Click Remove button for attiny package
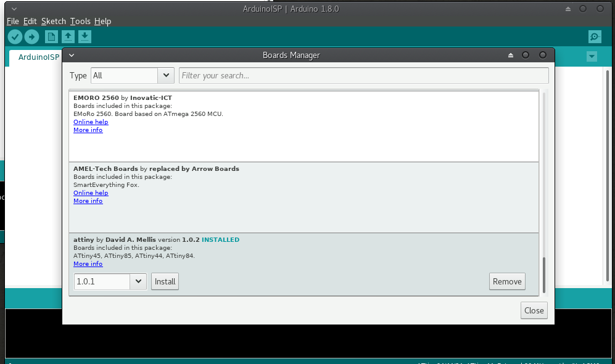This screenshot has height=364, width=615. [x=507, y=281]
